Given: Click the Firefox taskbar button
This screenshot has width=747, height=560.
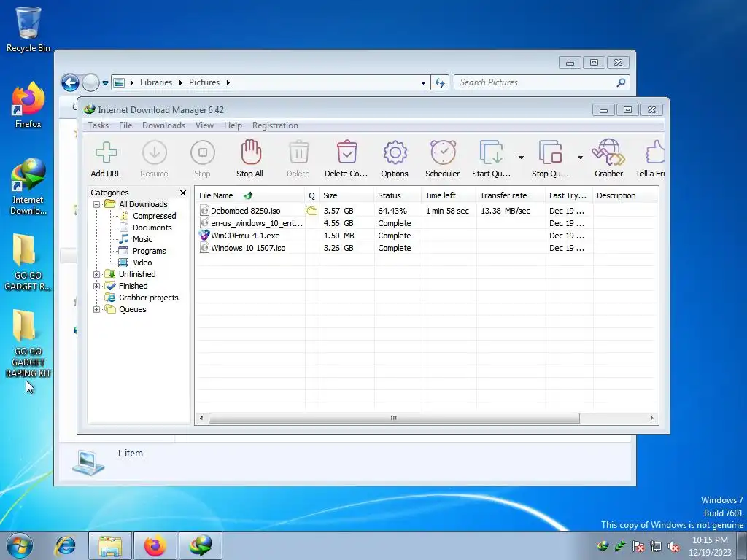Looking at the screenshot, I should coord(155,545).
